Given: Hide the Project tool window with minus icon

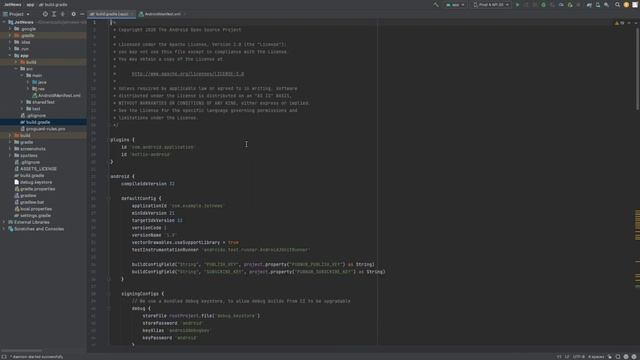Looking at the screenshot, I should (x=82, y=14).
